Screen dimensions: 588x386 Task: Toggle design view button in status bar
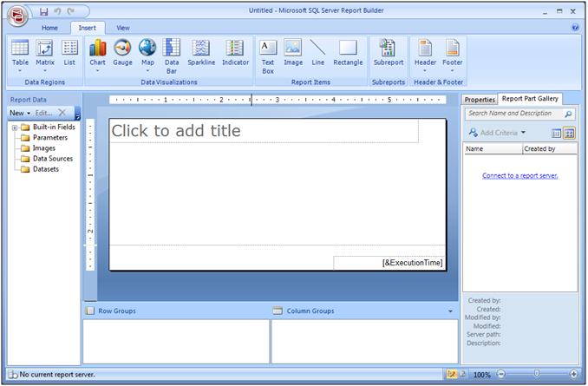pyautogui.click(x=451, y=374)
